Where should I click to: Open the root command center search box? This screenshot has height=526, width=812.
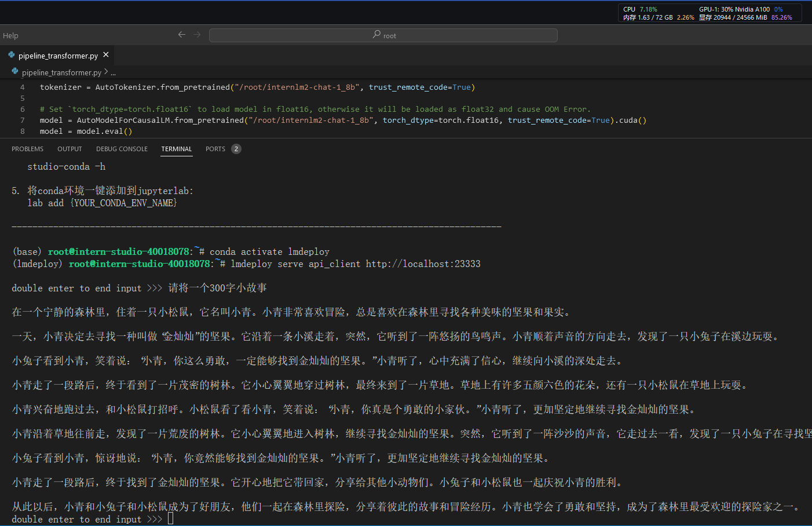click(x=383, y=35)
